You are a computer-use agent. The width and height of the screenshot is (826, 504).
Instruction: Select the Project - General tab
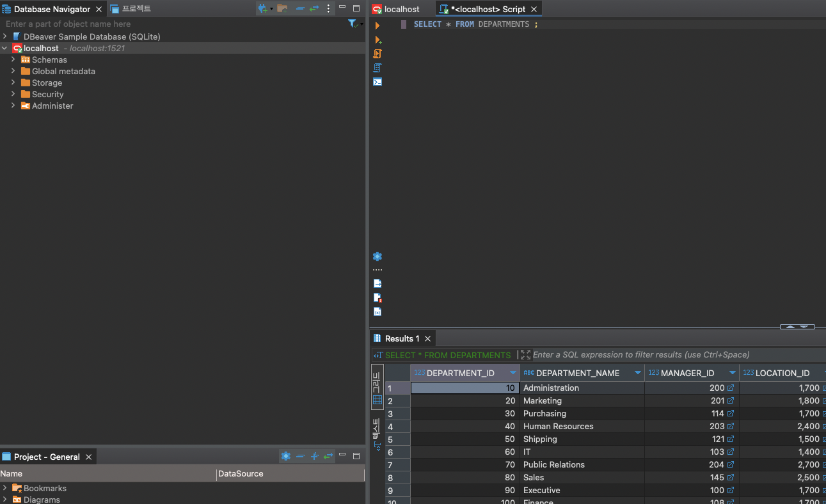click(x=47, y=457)
